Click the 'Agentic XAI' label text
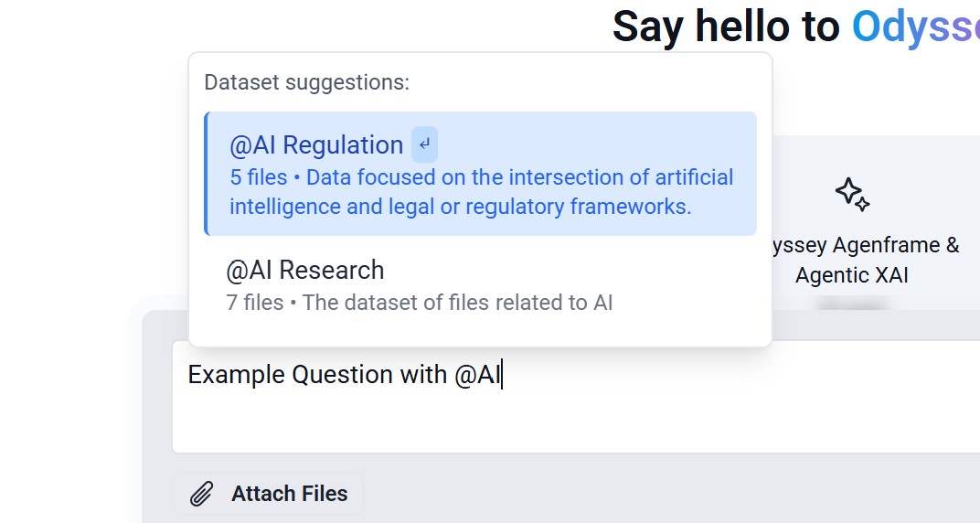This screenshot has width=980, height=523. click(x=851, y=275)
